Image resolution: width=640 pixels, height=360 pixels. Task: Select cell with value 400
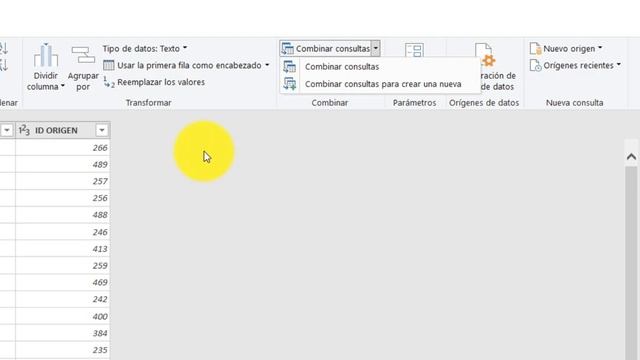63,316
